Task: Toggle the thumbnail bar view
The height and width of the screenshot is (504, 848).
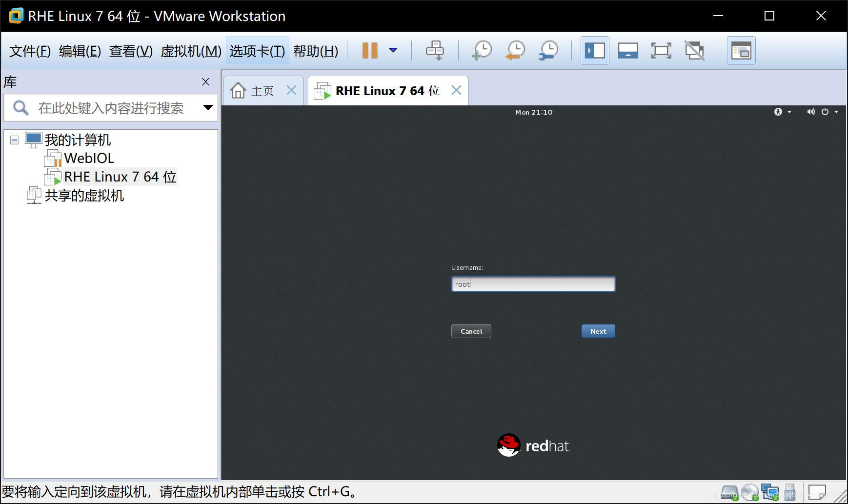Action: coord(628,50)
